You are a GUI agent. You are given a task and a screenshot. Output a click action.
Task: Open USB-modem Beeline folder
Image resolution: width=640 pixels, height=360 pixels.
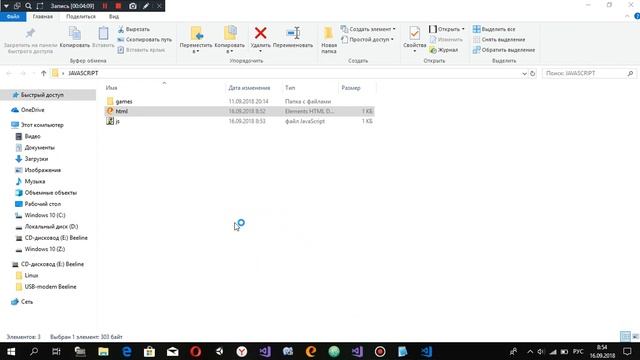(x=50, y=287)
